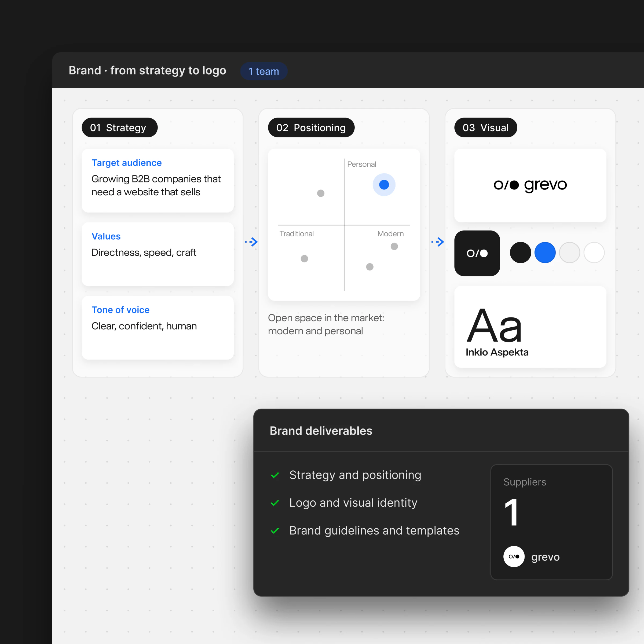Click 'Strategy and positioning' deliverable text
The image size is (644, 644).
coord(355,475)
